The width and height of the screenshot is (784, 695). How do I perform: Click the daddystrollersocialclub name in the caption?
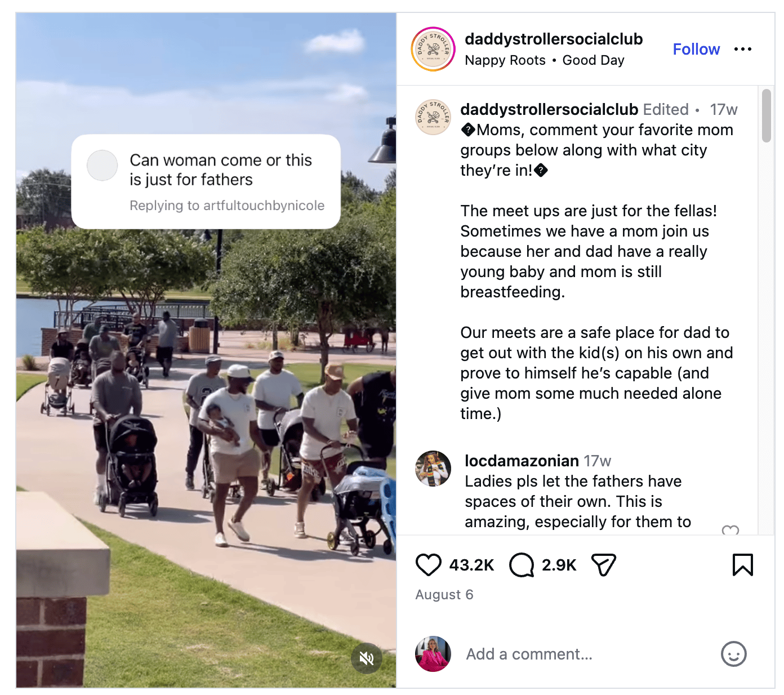point(549,109)
